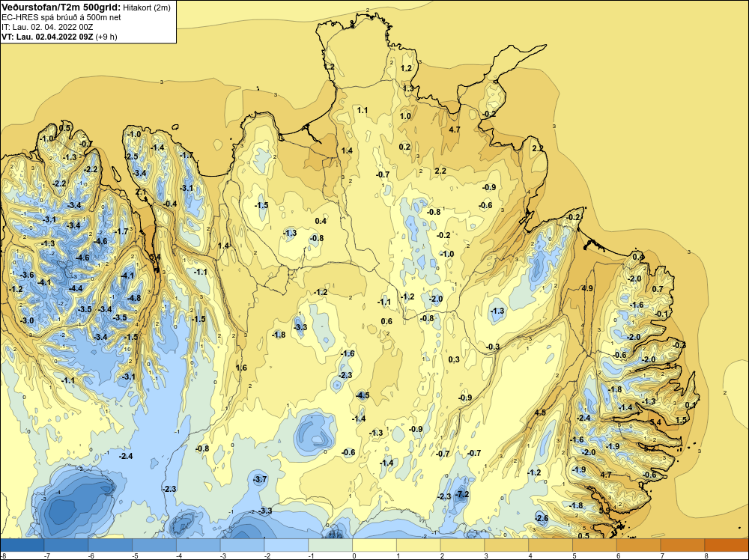Click the '2.1' temperature value on the map
Viewport: 749px width, 560px height.
pyautogui.click(x=141, y=192)
